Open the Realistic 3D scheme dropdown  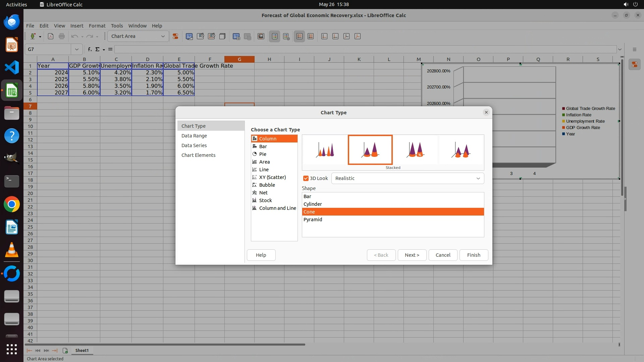click(x=408, y=178)
